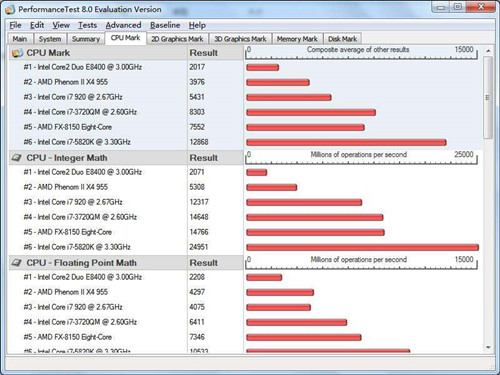Click the Composite average of other results scale

click(x=362, y=53)
